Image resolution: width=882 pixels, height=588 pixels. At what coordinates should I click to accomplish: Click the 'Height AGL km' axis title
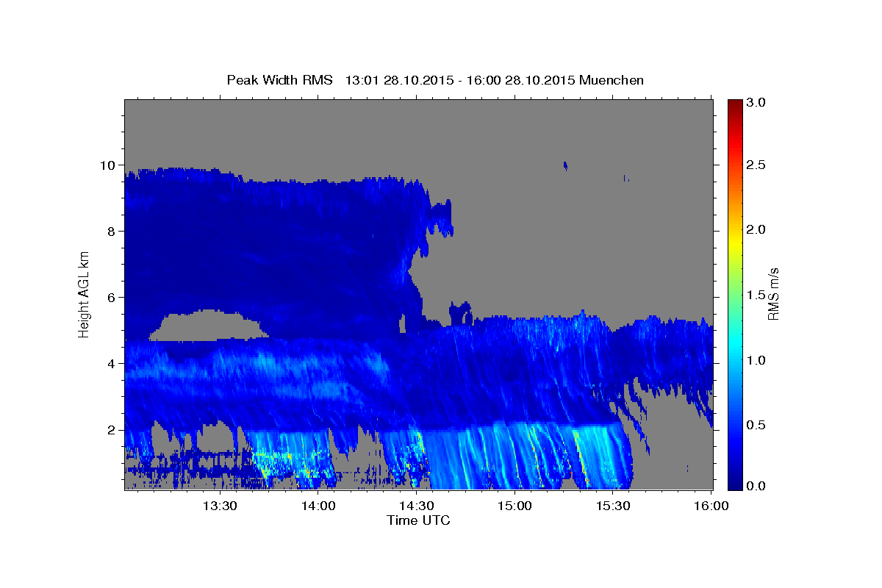pyautogui.click(x=85, y=294)
